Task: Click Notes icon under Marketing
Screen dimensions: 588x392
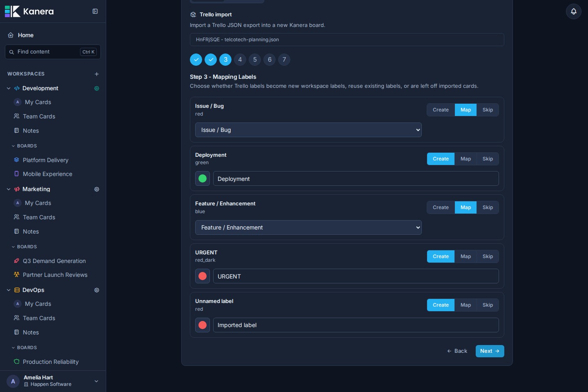Action: click(17, 232)
